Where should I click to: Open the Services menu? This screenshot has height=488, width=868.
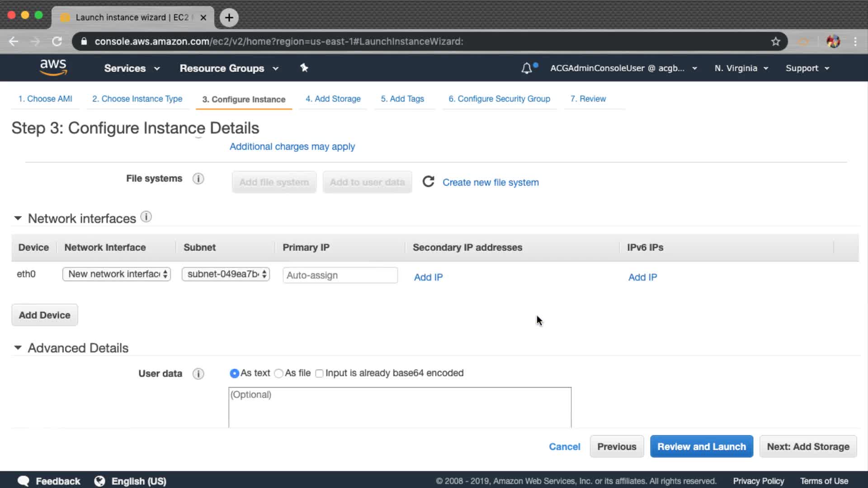point(132,68)
